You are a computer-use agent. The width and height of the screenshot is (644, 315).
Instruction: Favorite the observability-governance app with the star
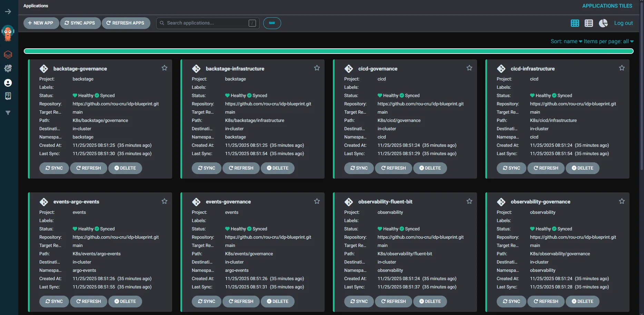[622, 201]
